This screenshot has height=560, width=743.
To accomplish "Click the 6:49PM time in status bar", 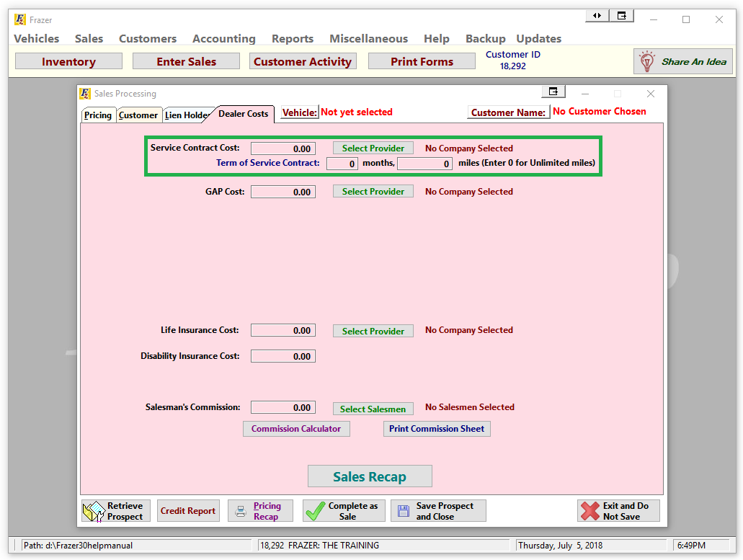I will click(x=701, y=546).
